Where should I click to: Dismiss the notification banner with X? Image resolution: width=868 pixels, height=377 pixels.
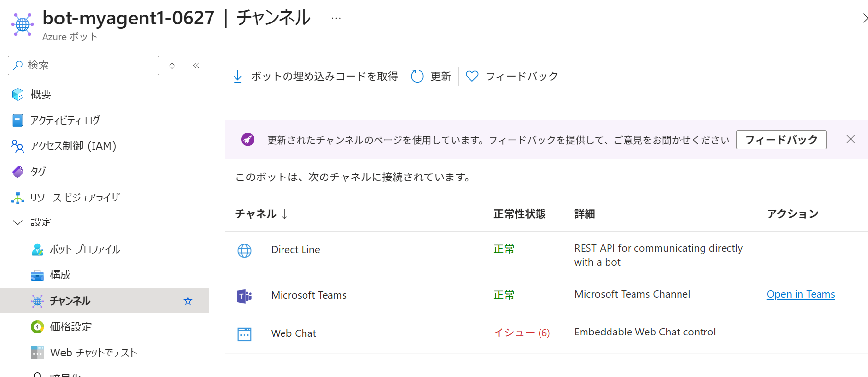pos(851,139)
